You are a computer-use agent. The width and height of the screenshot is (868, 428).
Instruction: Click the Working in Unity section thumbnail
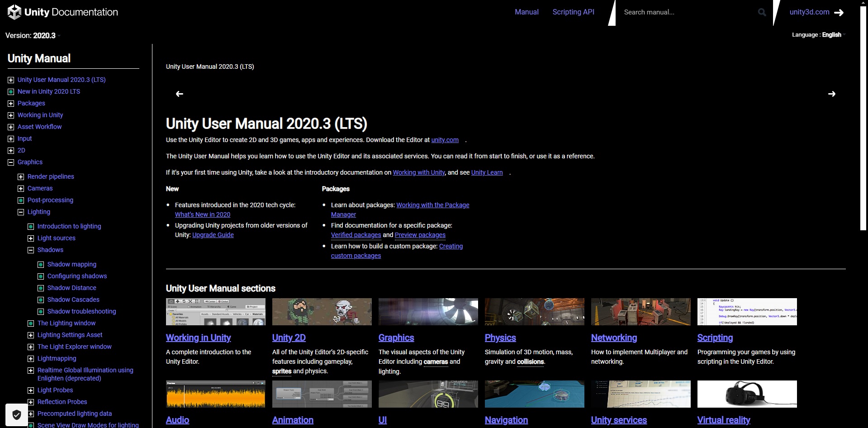coord(216,312)
